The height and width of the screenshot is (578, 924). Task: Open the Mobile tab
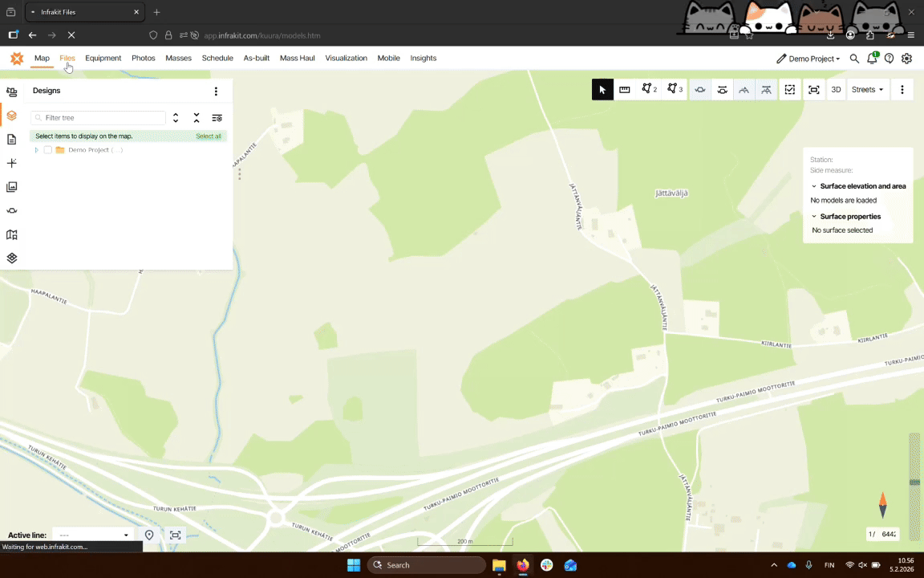388,58
